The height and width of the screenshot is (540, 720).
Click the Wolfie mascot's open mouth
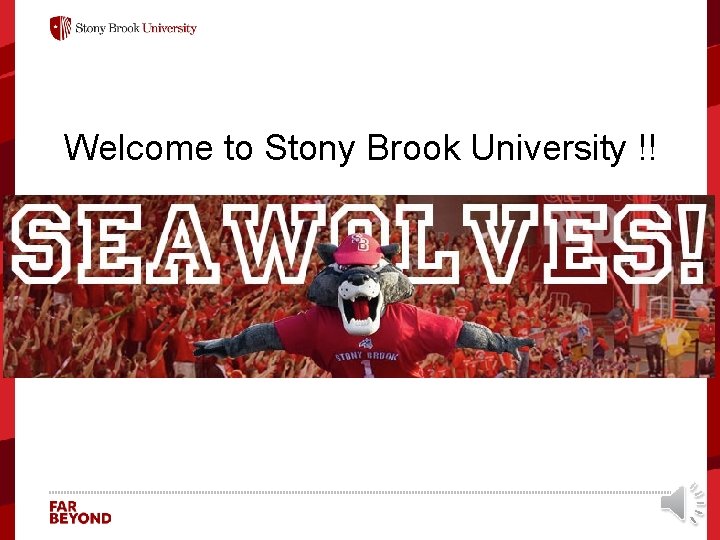click(363, 307)
